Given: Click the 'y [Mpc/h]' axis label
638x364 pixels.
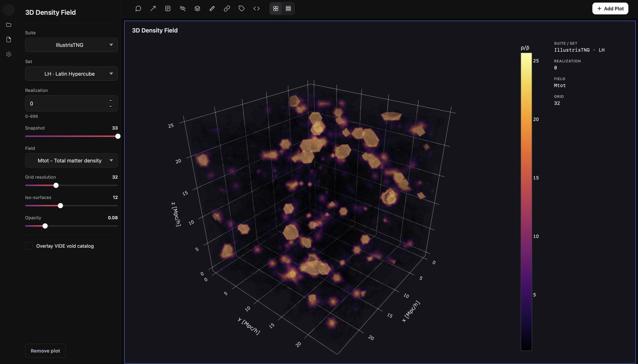Looking at the screenshot, I should click(x=249, y=326).
